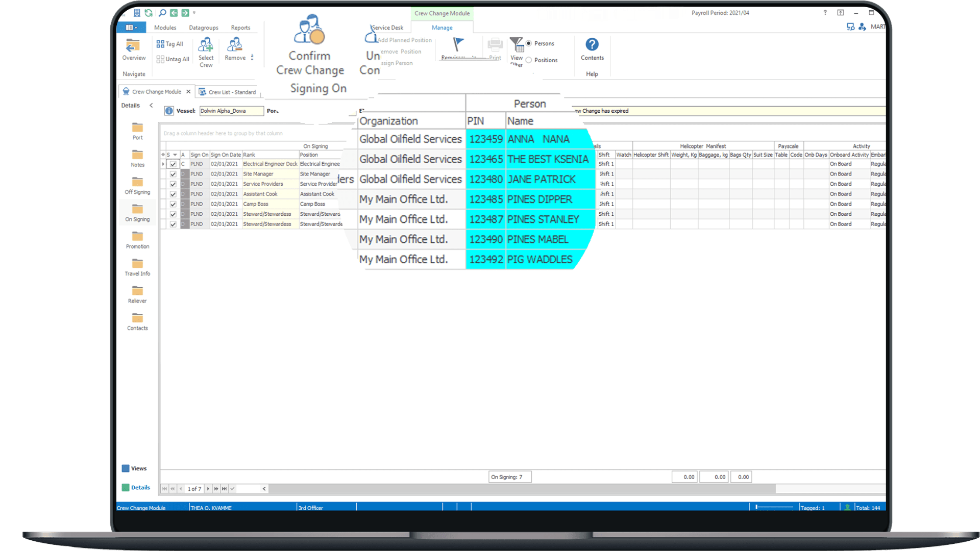980x551 pixels.
Task: Select the Positions radio button
Action: coord(529,60)
